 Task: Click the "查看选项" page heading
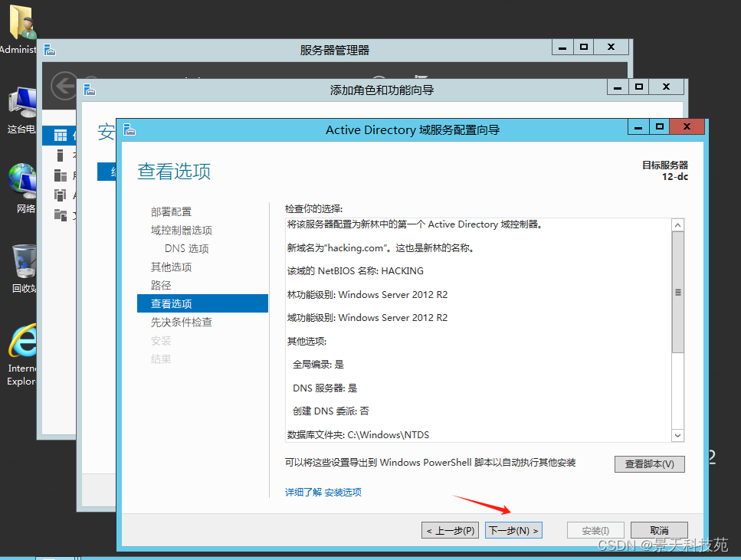tap(174, 171)
